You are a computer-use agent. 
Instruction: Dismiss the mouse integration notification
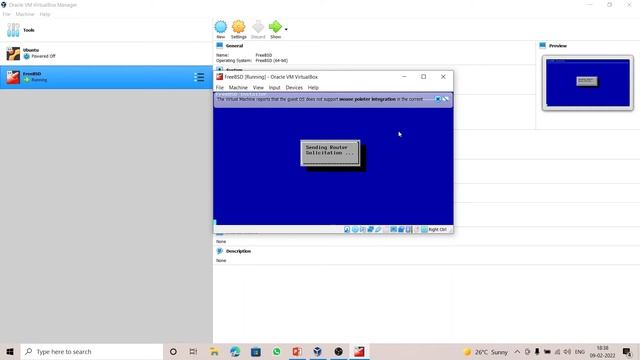pos(438,99)
